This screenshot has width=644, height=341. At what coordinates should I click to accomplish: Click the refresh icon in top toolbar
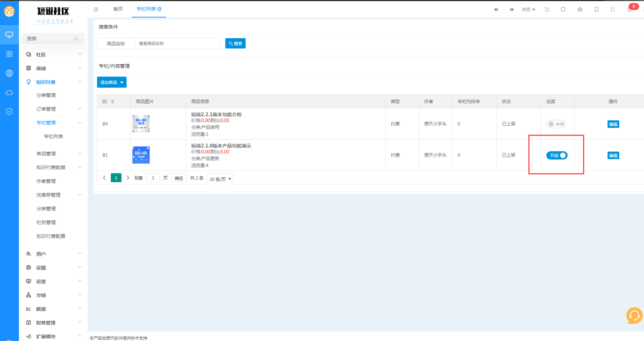[563, 9]
